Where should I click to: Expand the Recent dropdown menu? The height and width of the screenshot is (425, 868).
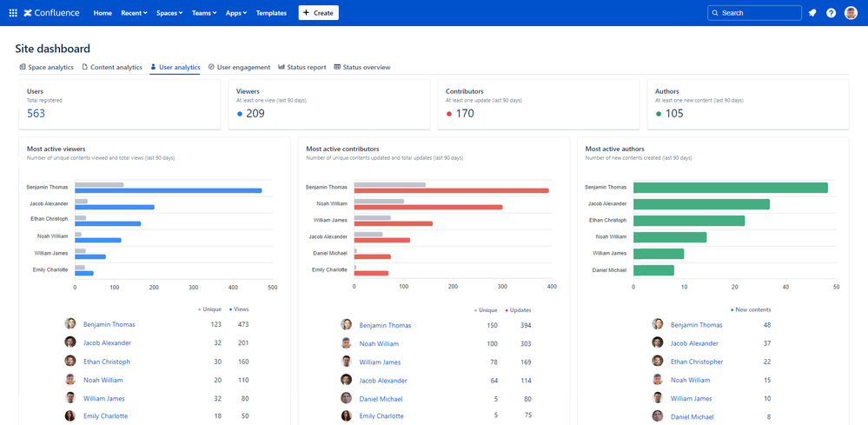click(x=134, y=13)
